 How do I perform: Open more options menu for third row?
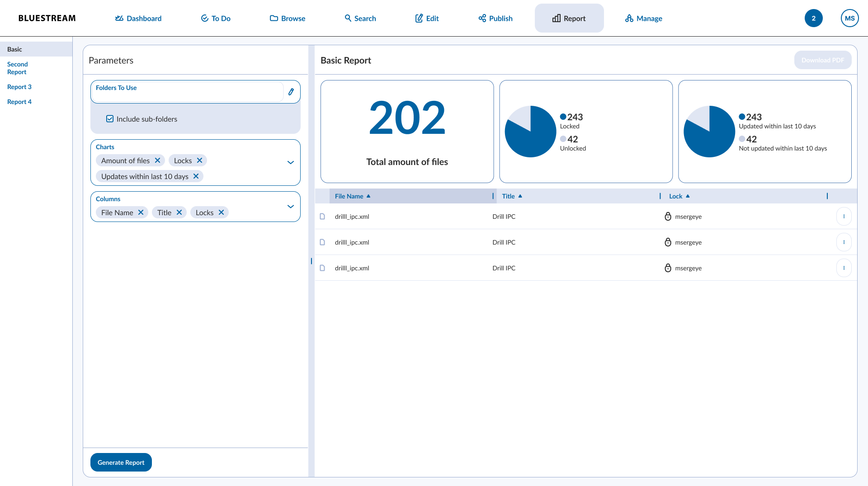(x=844, y=268)
